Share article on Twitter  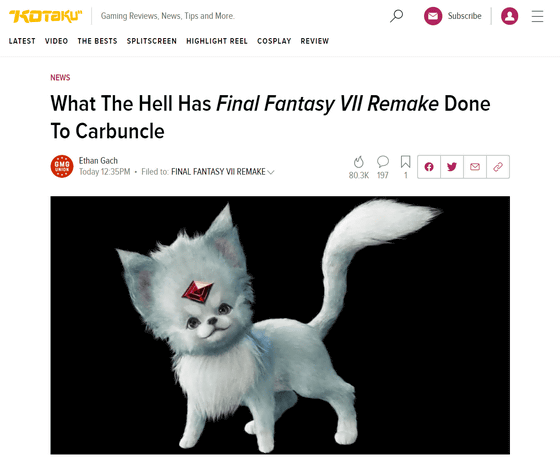(452, 167)
